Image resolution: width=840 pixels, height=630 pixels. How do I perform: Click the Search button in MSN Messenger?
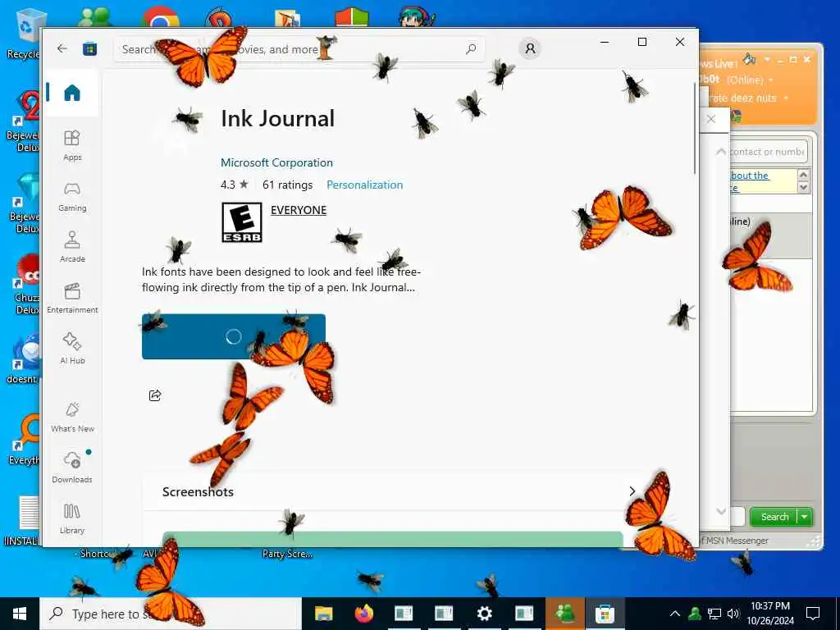point(774,517)
